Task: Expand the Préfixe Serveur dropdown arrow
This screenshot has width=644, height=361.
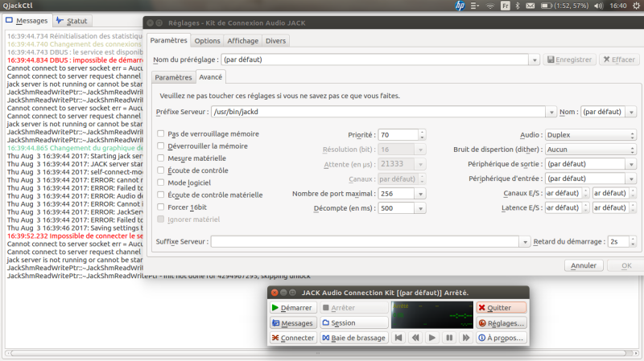Action: click(551, 112)
